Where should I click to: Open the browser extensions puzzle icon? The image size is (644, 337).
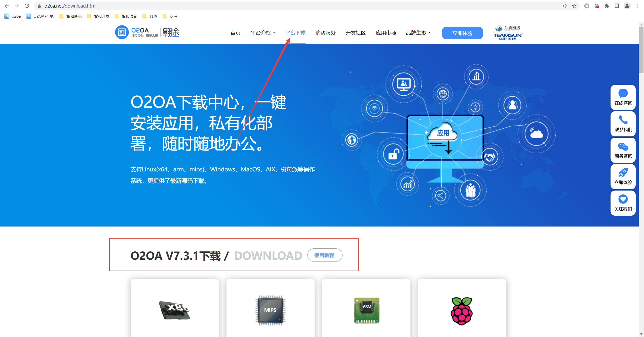[607, 6]
